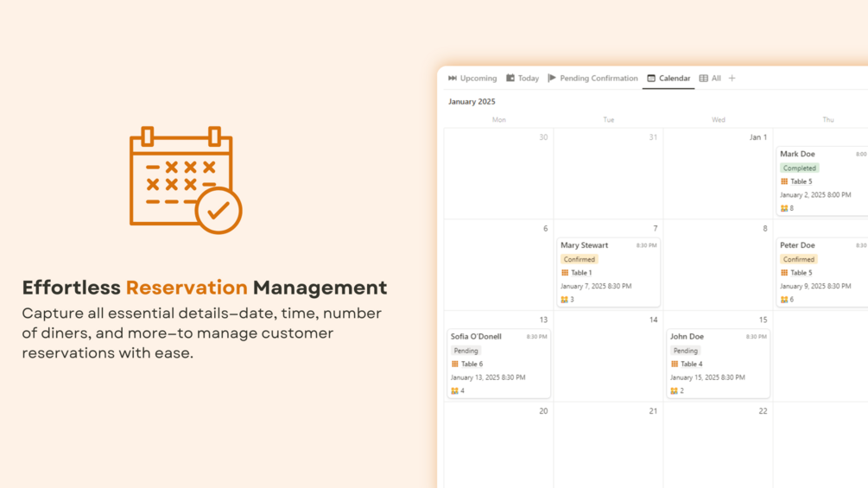
Task: Click the Today calendar icon
Action: tap(510, 78)
